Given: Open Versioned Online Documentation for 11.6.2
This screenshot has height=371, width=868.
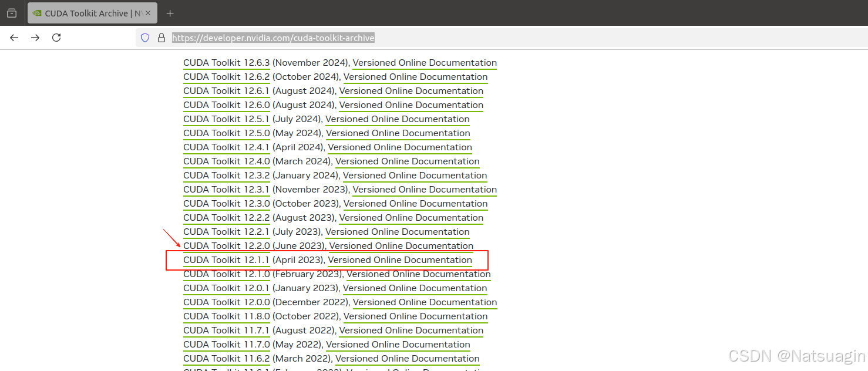Looking at the screenshot, I should pyautogui.click(x=408, y=359).
